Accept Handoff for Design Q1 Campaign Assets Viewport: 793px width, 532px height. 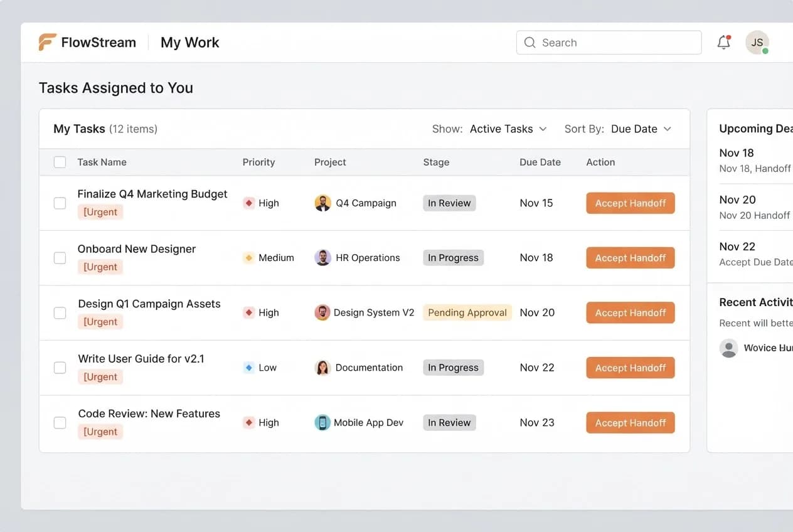pyautogui.click(x=631, y=312)
